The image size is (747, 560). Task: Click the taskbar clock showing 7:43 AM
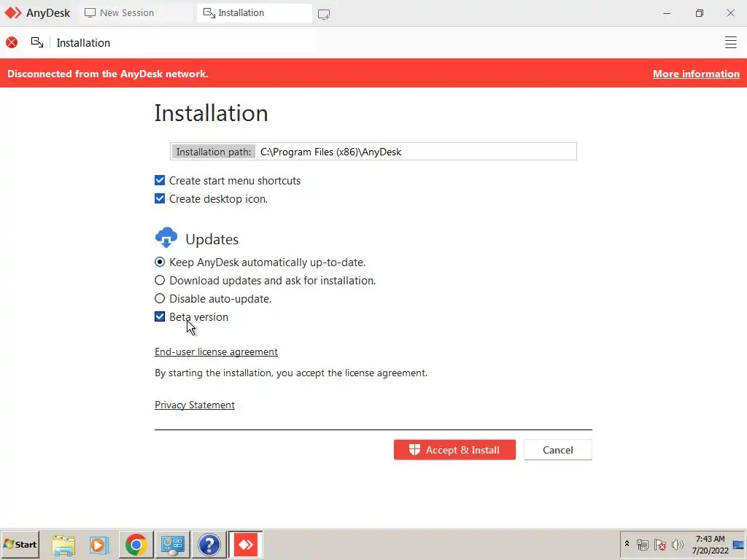710,544
